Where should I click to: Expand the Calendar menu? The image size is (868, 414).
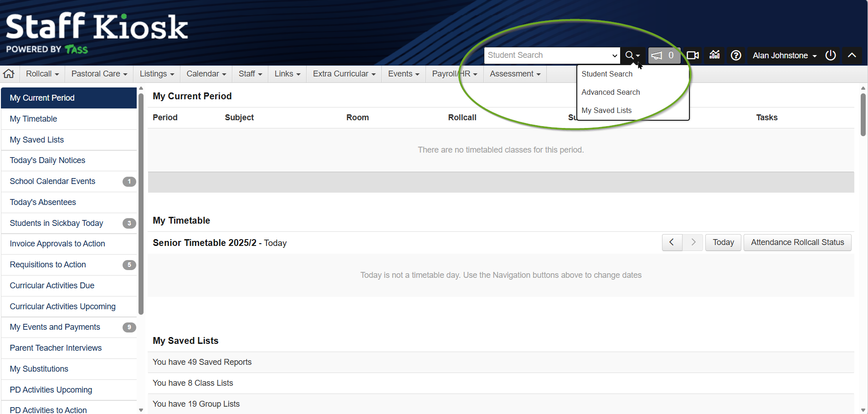206,74
